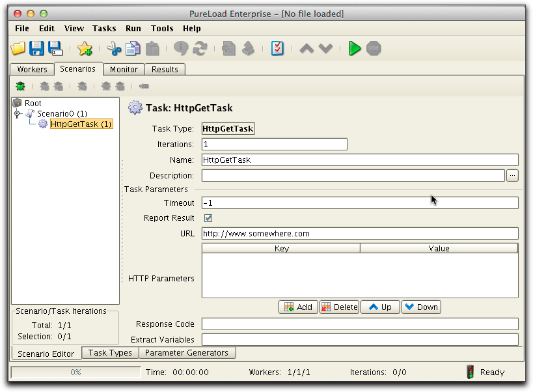Screen dimensions: 533x392
Task: Open the Help menu
Action: pos(192,28)
